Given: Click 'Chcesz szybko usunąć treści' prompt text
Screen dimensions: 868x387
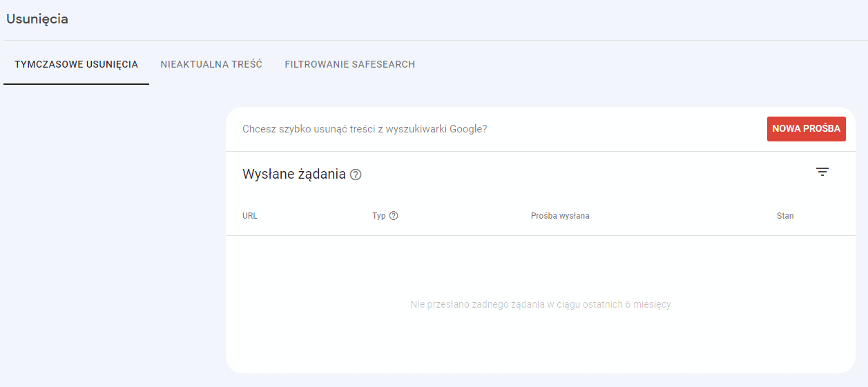Looking at the screenshot, I should (365, 129).
